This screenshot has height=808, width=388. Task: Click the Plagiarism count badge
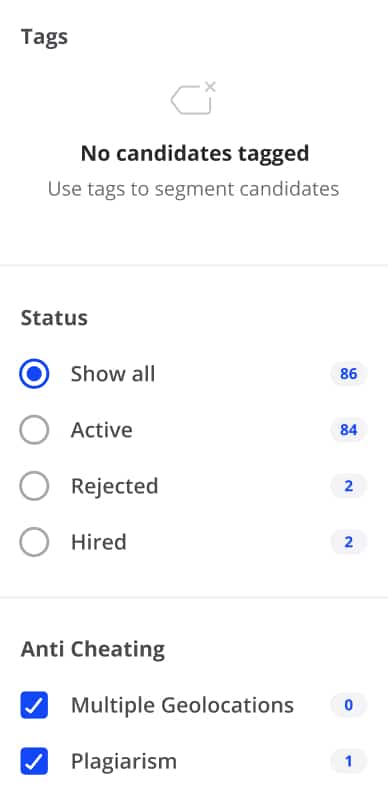[349, 761]
